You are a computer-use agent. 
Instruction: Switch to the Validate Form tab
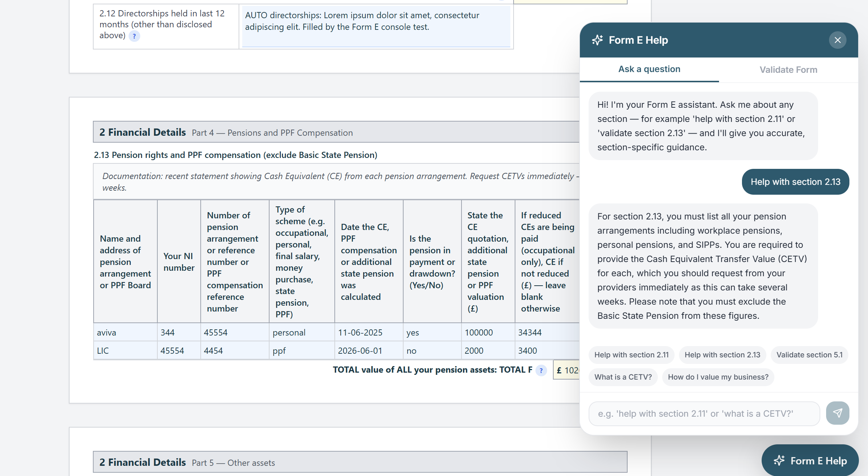click(x=788, y=70)
